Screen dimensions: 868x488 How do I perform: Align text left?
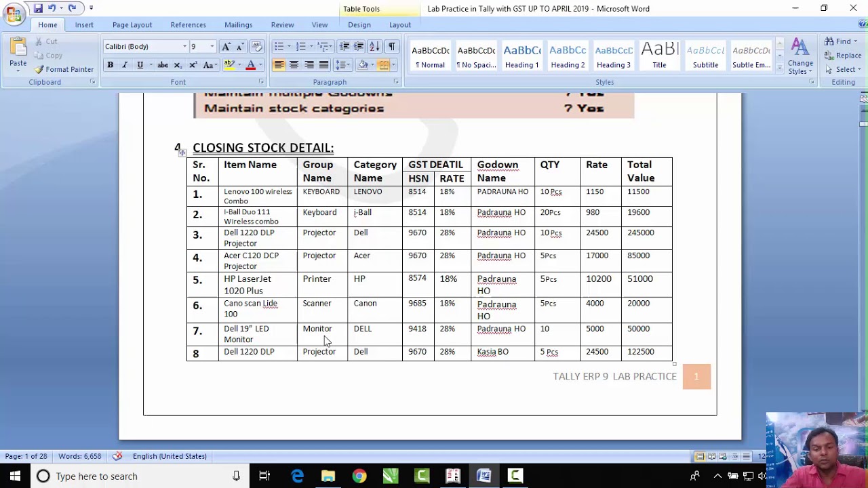[x=279, y=65]
